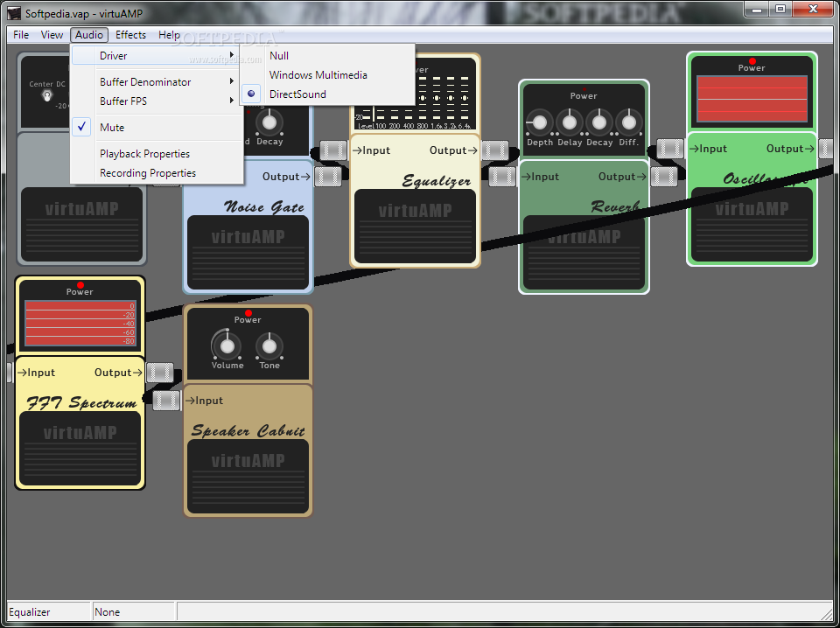Viewport: 840px width, 628px height.
Task: Select Windows Multimedia driver
Action: (x=326, y=75)
